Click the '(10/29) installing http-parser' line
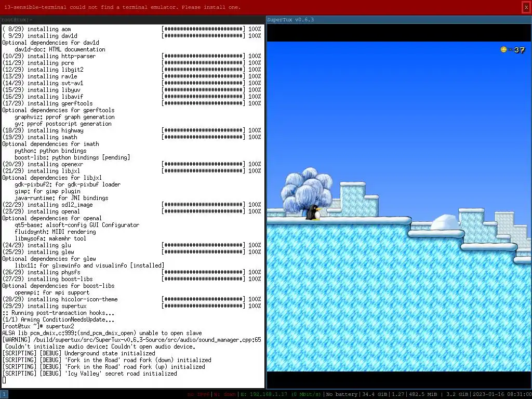The width and height of the screenshot is (532, 399). click(49, 56)
